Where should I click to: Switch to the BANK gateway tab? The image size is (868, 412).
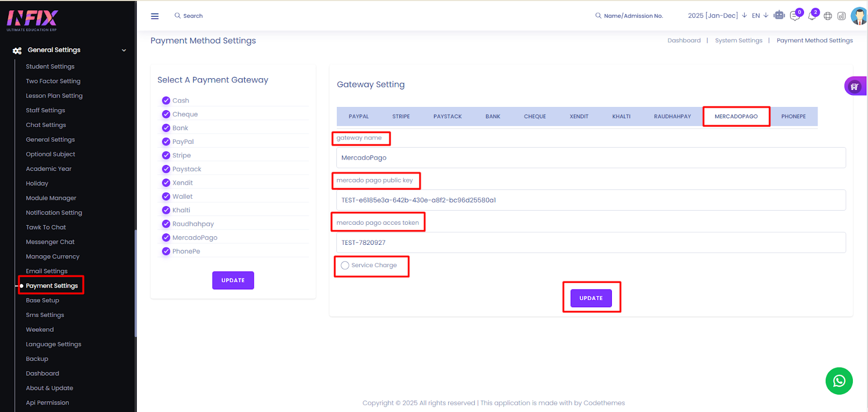(493, 116)
